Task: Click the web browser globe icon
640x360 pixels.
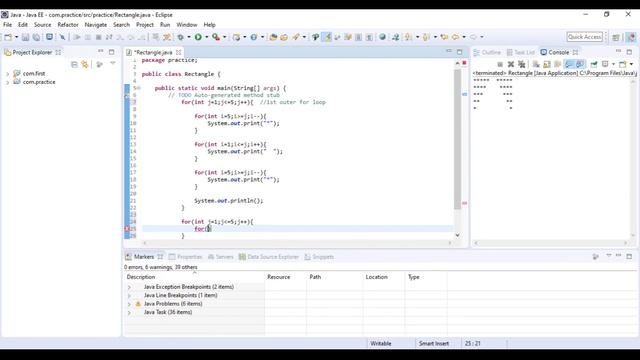Action: pyautogui.click(x=382, y=37)
